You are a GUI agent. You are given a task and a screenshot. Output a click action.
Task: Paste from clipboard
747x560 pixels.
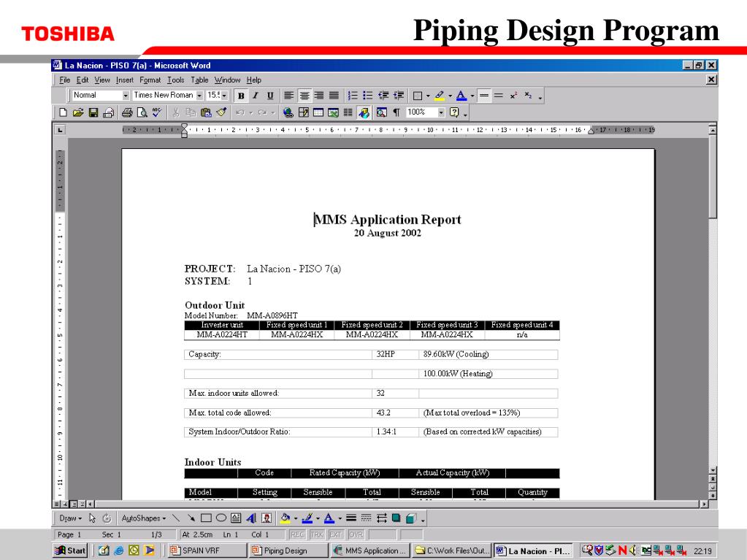tap(206, 112)
